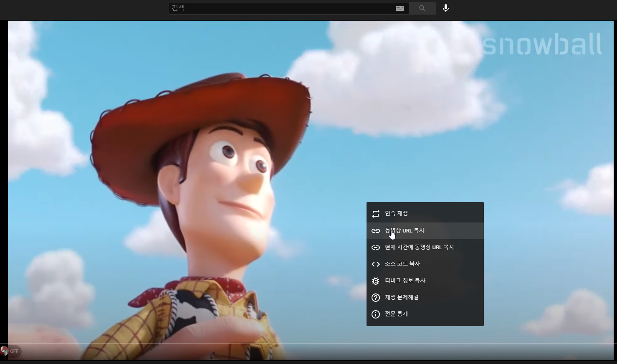Choose 소스 코드 복사 menu entry

(x=425, y=264)
